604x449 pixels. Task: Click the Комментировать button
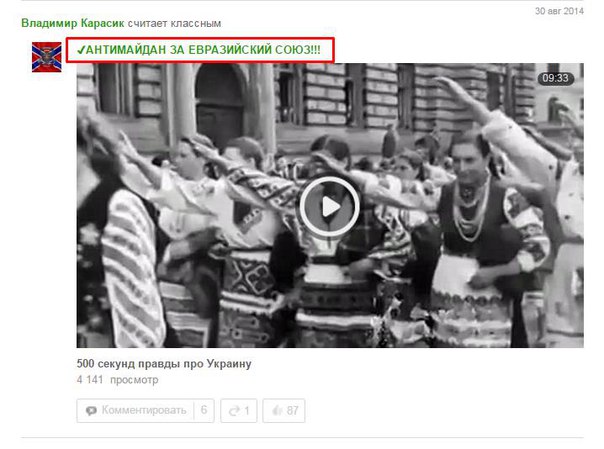tap(145, 410)
